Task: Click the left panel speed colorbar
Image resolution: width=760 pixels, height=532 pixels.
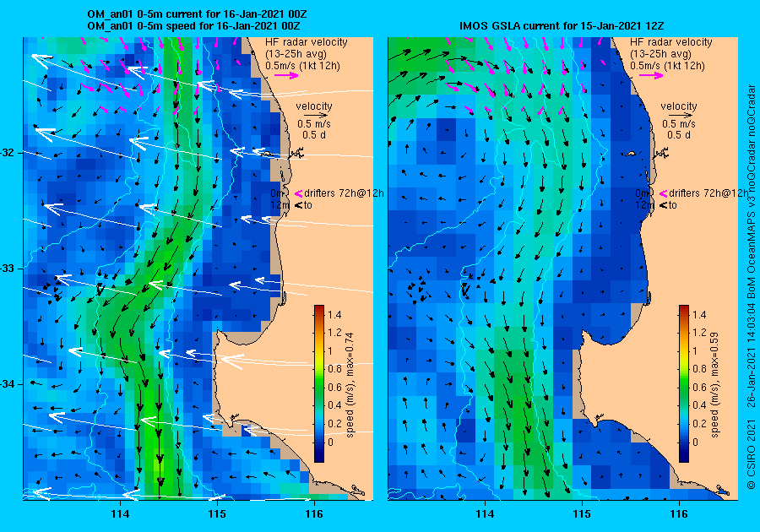Action: [x=319, y=383]
